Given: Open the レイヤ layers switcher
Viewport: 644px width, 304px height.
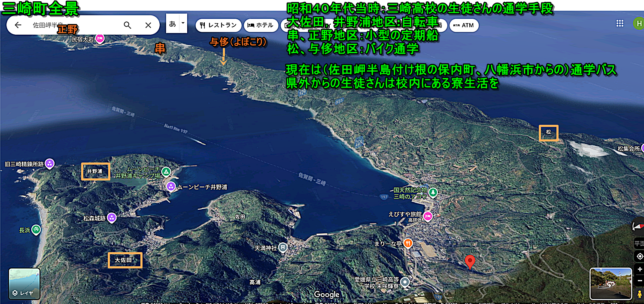Looking at the screenshot, I should tap(24, 284).
